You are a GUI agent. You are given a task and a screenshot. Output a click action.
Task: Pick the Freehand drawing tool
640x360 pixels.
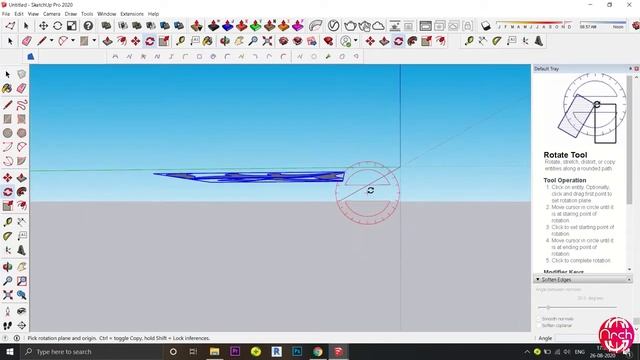click(x=22, y=104)
